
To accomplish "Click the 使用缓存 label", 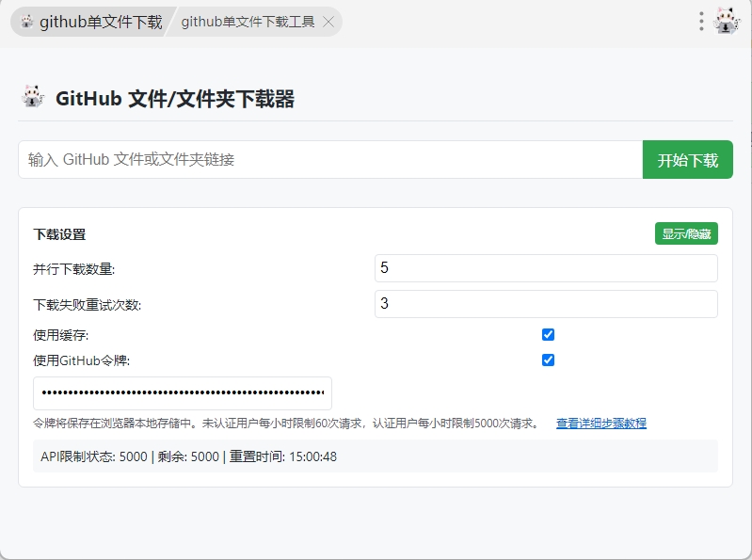I will point(61,335).
